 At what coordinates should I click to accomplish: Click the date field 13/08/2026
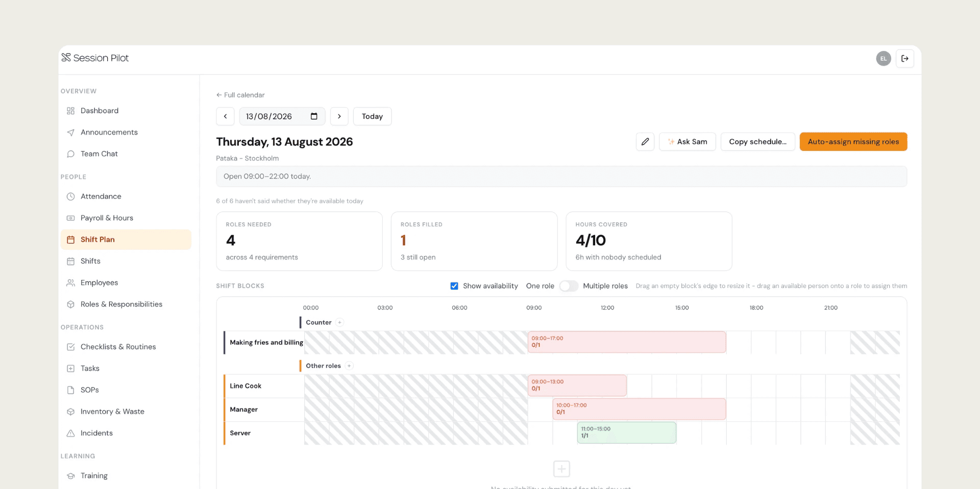[282, 116]
